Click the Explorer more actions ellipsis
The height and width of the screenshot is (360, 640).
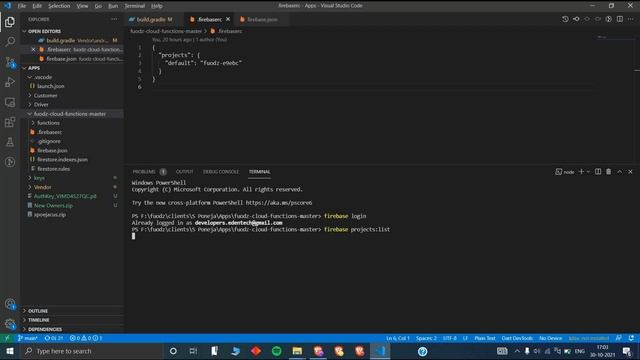(x=114, y=19)
